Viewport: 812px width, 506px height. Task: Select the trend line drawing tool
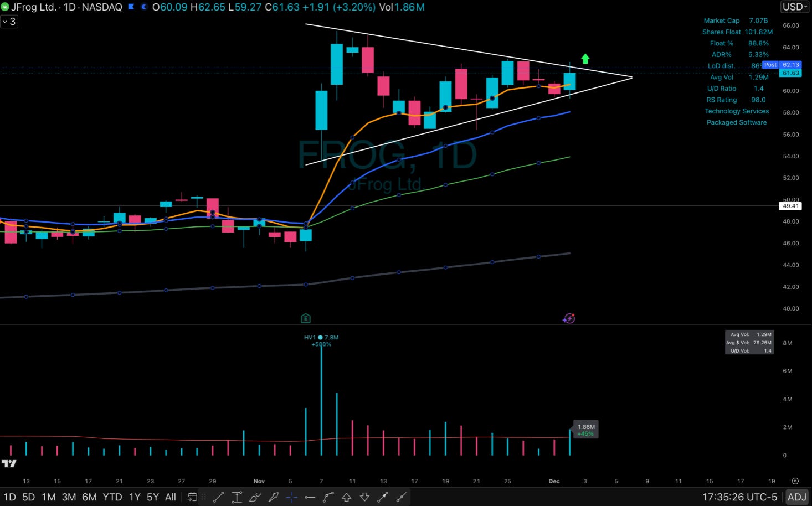coord(218,497)
